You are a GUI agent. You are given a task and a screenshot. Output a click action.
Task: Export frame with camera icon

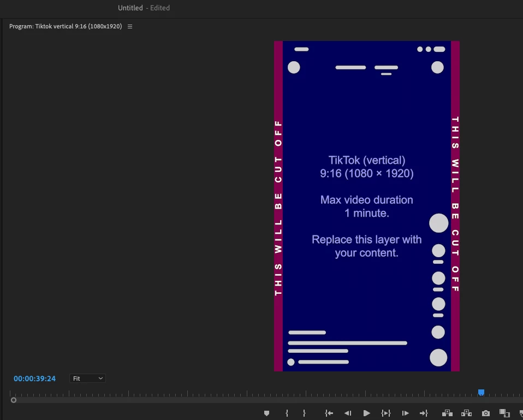click(486, 413)
